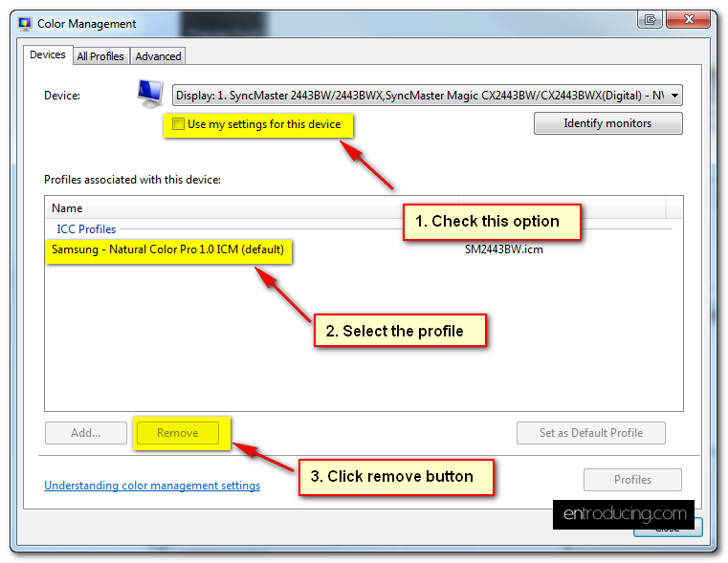Click the Identify monitors button
Screen dimensions: 728x563
coord(607,123)
